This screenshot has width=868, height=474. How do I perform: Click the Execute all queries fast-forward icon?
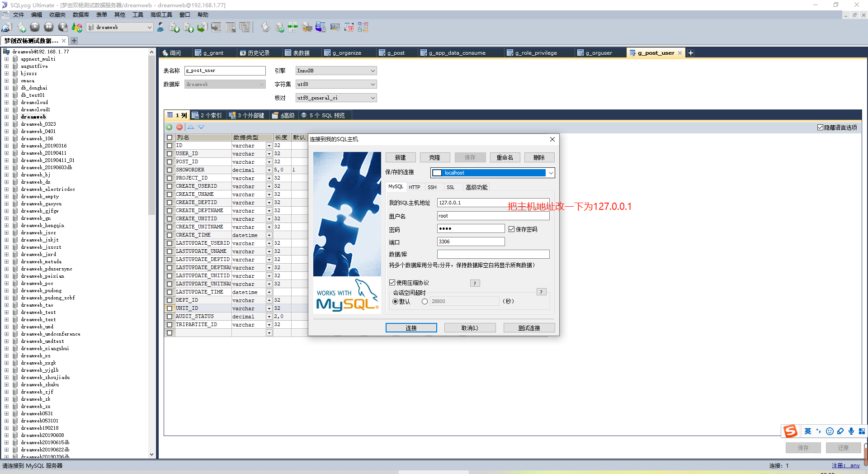(49, 28)
